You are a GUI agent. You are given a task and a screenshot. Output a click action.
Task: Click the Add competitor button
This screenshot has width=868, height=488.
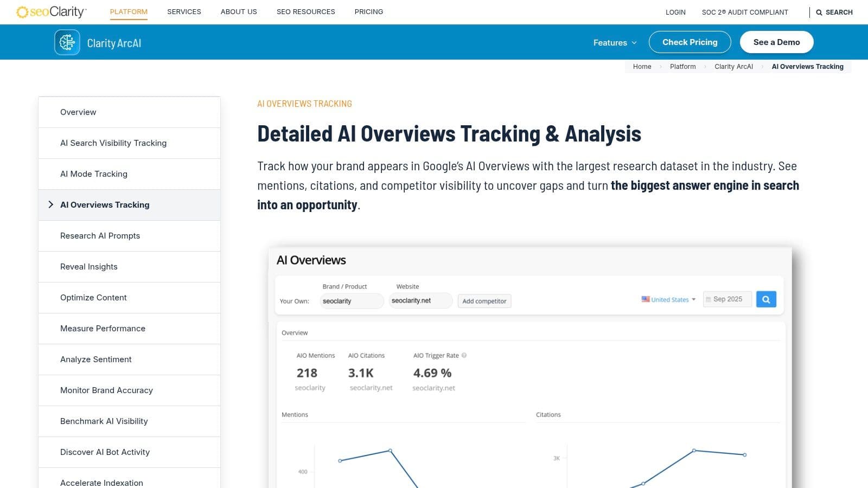coord(484,300)
